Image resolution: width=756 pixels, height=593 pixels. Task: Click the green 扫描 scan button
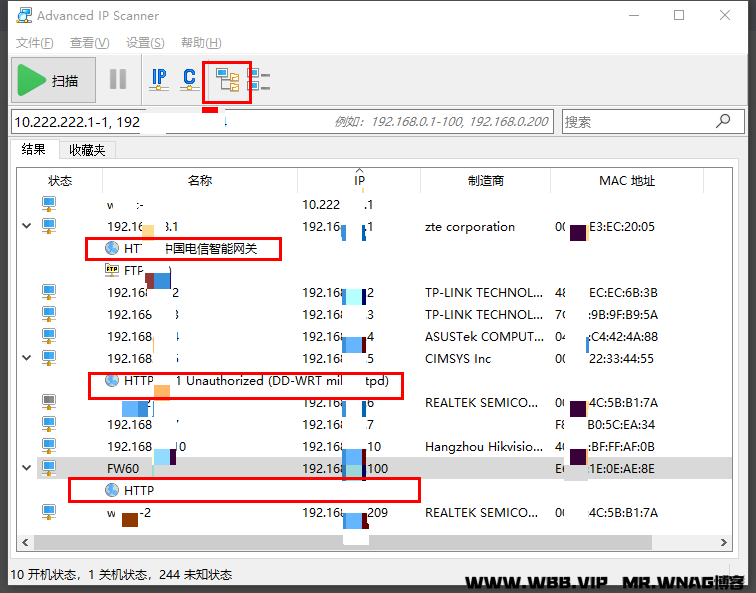click(53, 80)
